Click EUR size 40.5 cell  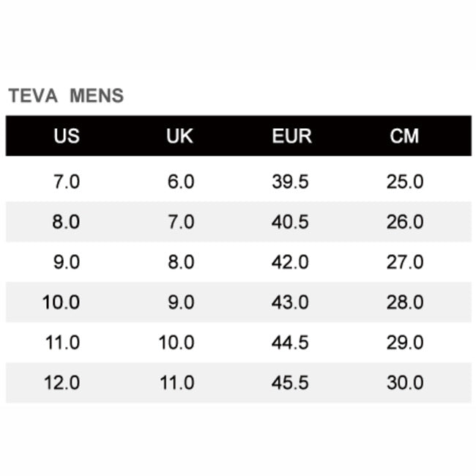[x=290, y=222]
